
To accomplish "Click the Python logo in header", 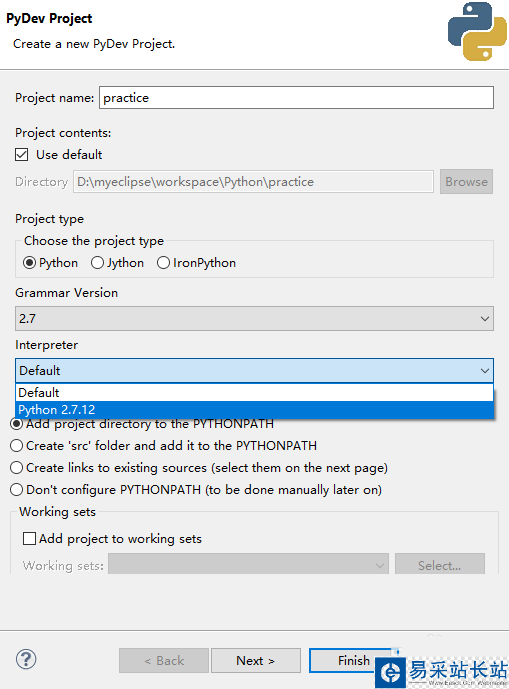I will (x=477, y=31).
